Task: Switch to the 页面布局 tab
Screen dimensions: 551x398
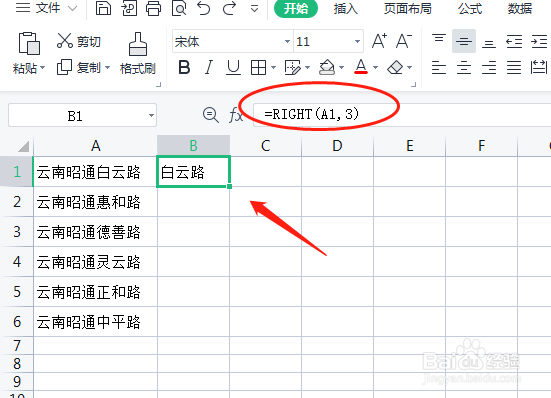Action: (x=408, y=8)
